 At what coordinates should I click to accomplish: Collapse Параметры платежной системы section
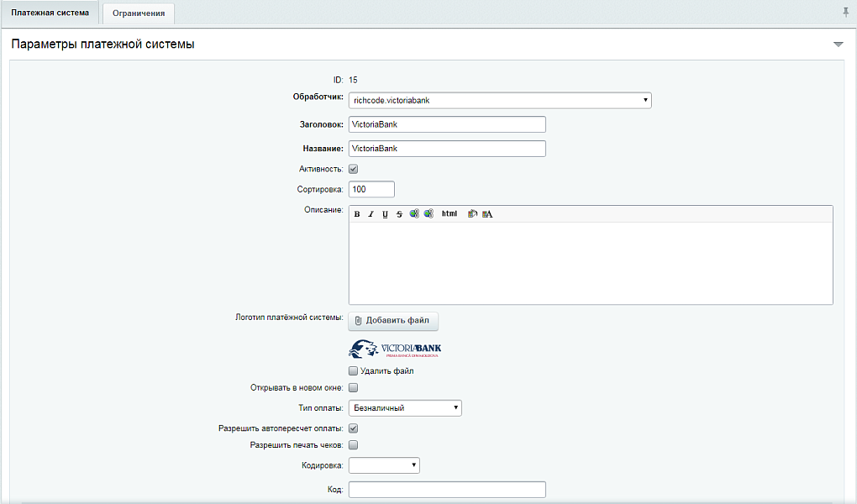[838, 45]
